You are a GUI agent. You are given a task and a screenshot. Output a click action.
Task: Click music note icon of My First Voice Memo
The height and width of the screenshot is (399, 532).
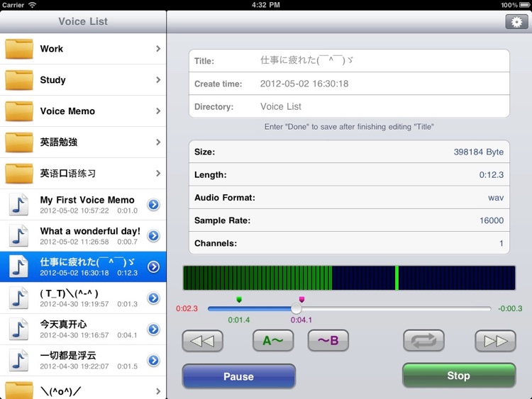click(x=18, y=204)
